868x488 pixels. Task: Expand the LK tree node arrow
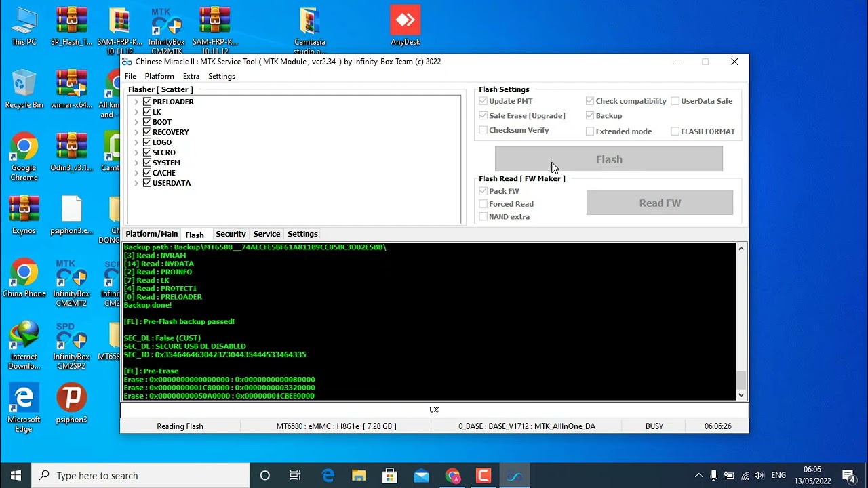pyautogui.click(x=136, y=112)
